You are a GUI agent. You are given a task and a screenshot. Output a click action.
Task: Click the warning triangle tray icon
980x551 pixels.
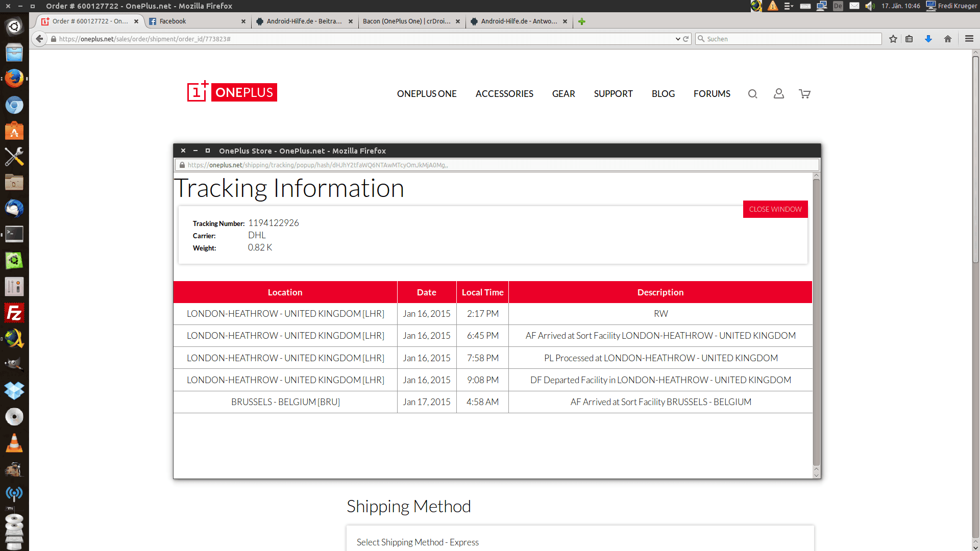[773, 6]
